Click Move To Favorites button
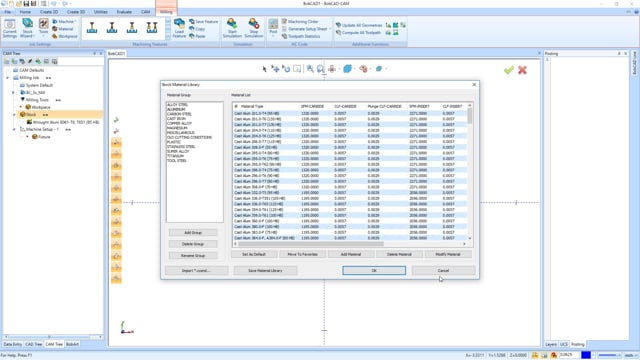Viewport: 640px width, 360px height. click(x=302, y=254)
